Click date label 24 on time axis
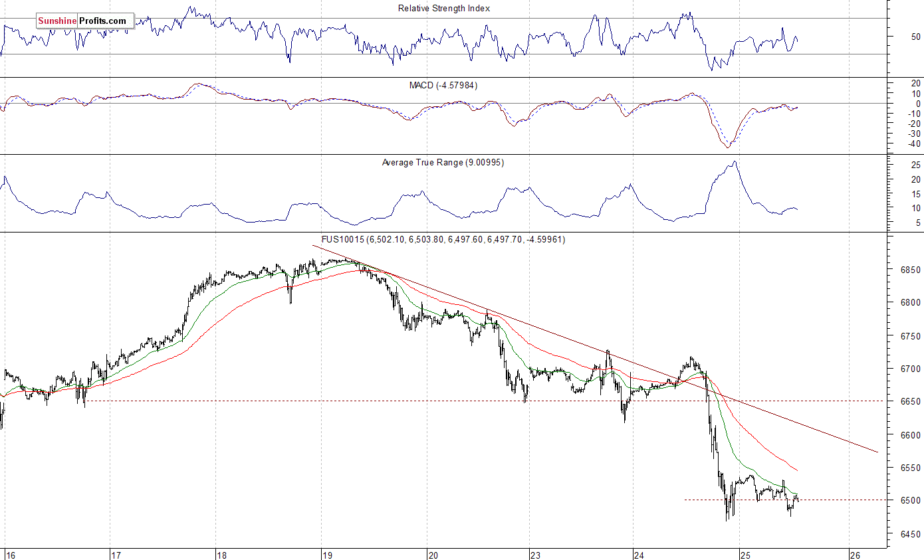 coord(639,555)
